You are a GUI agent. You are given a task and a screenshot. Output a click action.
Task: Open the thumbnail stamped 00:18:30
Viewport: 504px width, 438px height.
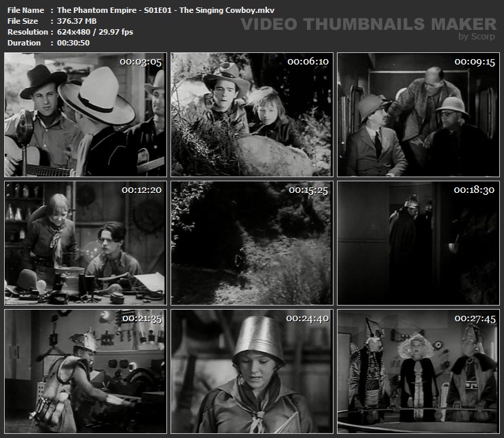pyautogui.click(x=418, y=243)
